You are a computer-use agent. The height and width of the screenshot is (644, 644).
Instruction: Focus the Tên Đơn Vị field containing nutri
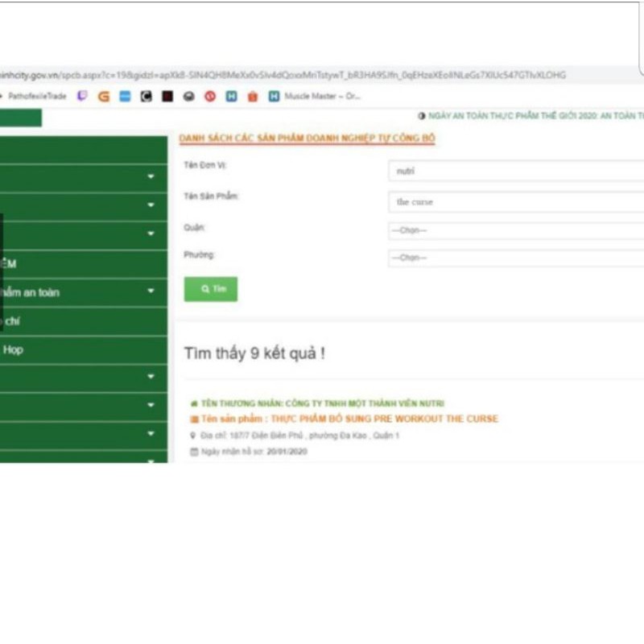(x=516, y=171)
